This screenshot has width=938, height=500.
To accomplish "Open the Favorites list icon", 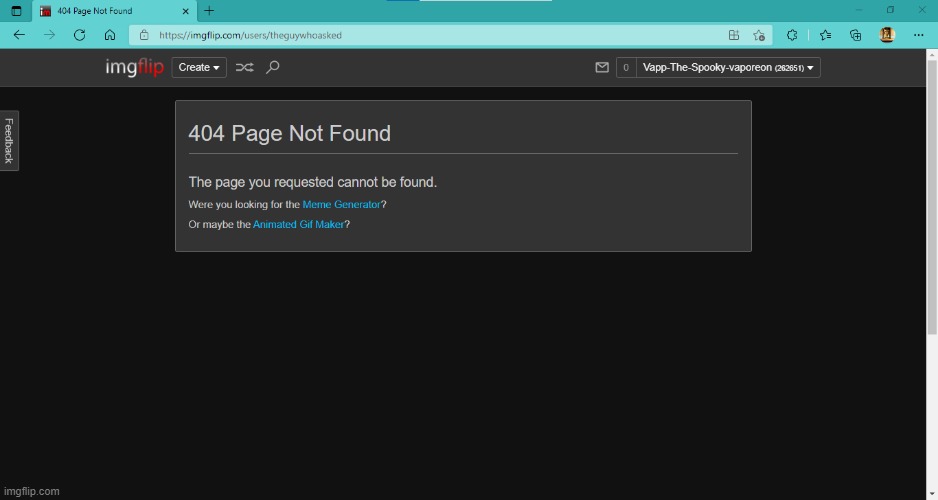I will point(825,35).
